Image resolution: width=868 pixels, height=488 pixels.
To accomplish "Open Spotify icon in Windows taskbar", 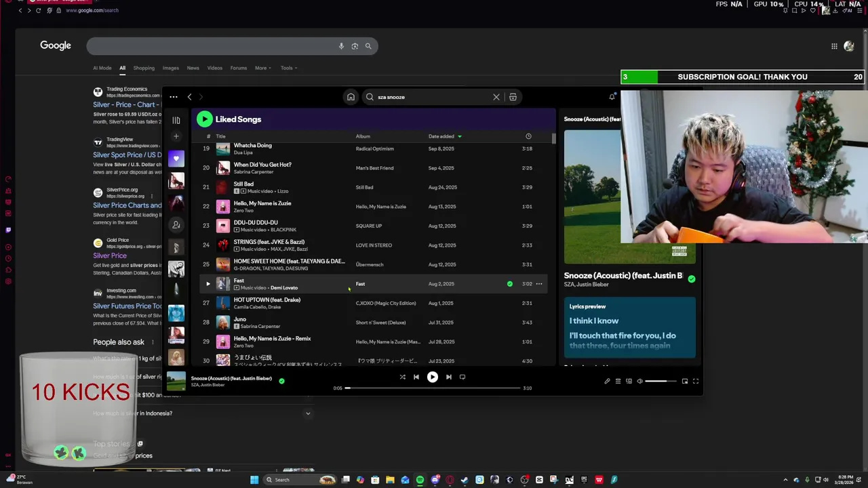I will coord(420,480).
